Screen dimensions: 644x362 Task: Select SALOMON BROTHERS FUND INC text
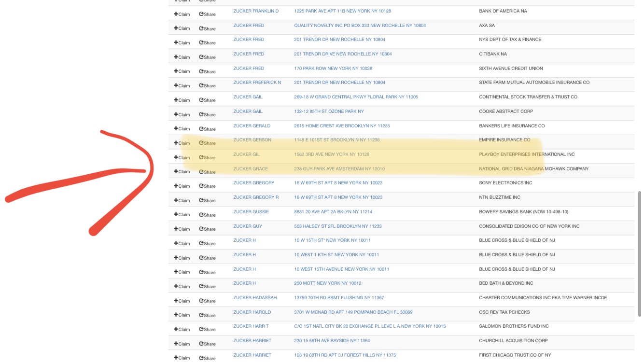click(x=514, y=326)
